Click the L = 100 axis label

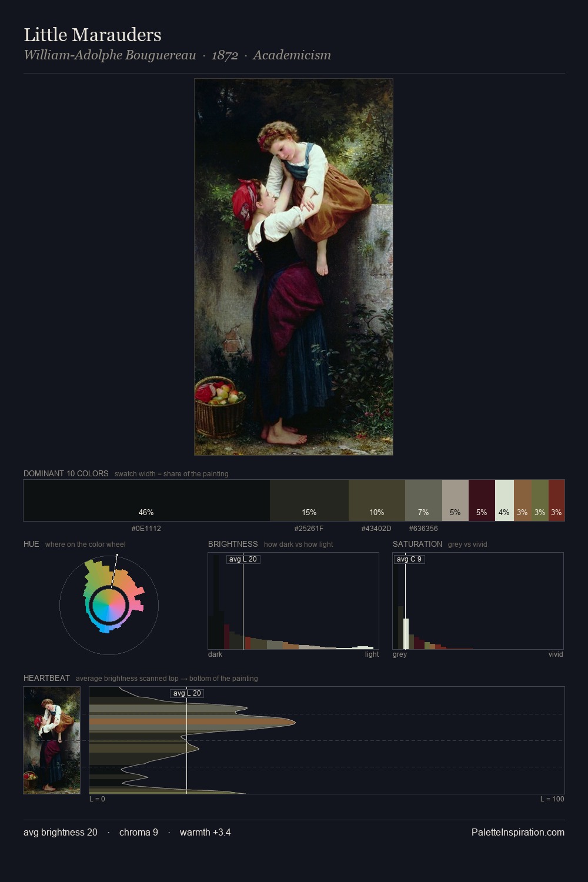pyautogui.click(x=552, y=799)
